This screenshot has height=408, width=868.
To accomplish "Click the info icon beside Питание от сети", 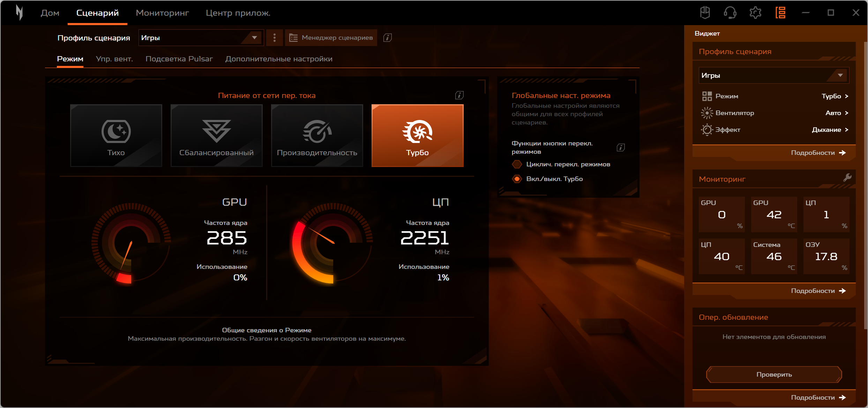I will (x=459, y=95).
